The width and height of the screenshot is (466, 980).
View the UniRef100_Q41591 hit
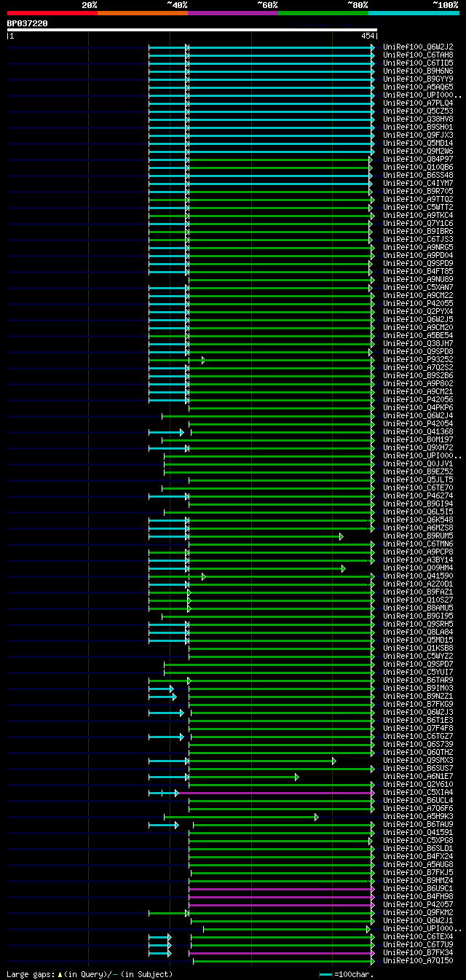tap(418, 832)
